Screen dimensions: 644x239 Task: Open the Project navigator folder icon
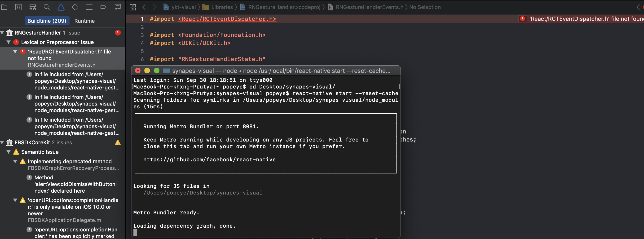pos(4,7)
